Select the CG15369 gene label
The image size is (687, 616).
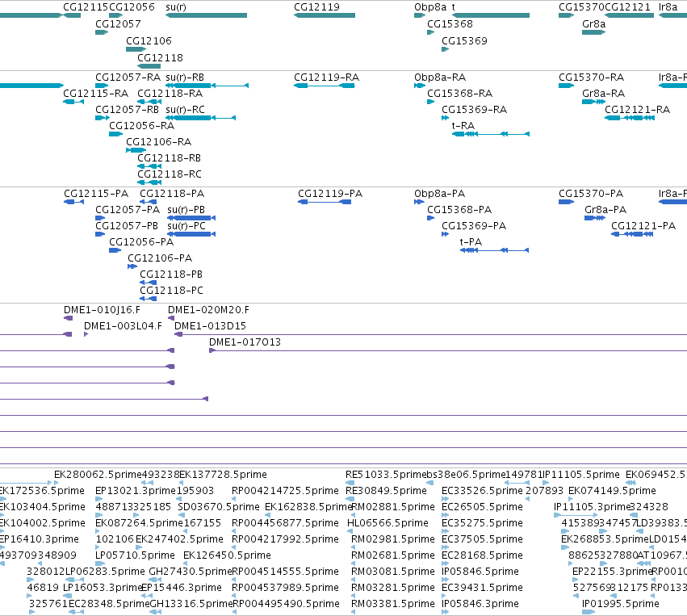(x=464, y=40)
